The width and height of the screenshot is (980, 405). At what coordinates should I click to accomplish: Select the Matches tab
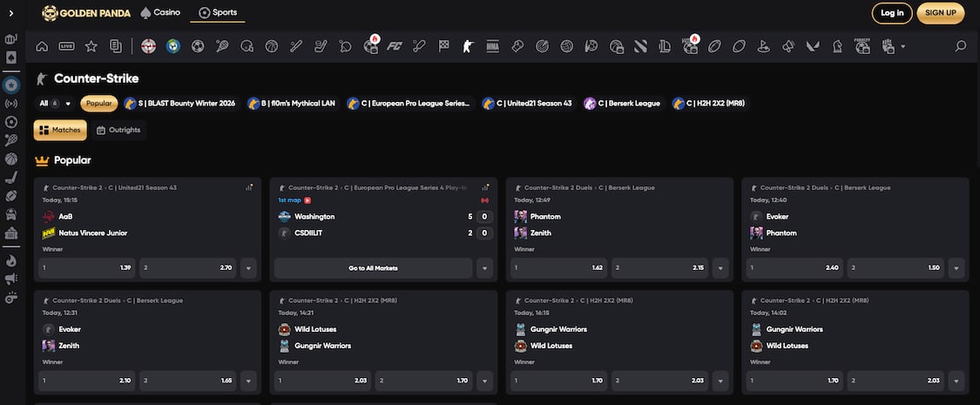click(60, 130)
